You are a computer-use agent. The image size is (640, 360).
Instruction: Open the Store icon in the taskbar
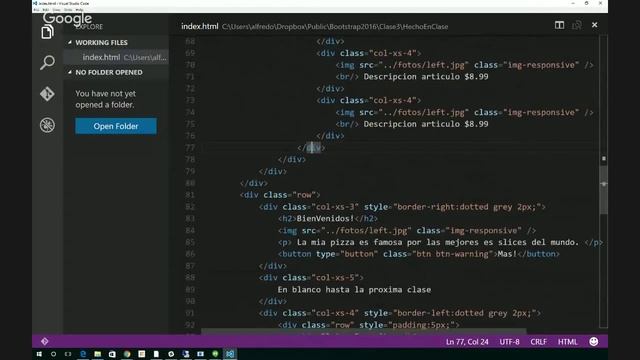[112, 354]
